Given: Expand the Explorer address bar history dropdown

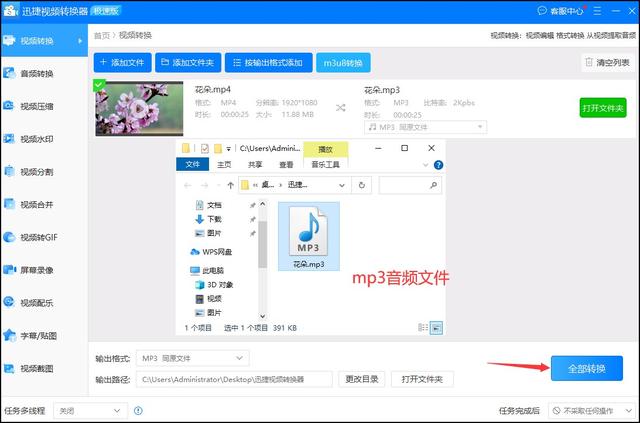Looking at the screenshot, I should click(342, 185).
